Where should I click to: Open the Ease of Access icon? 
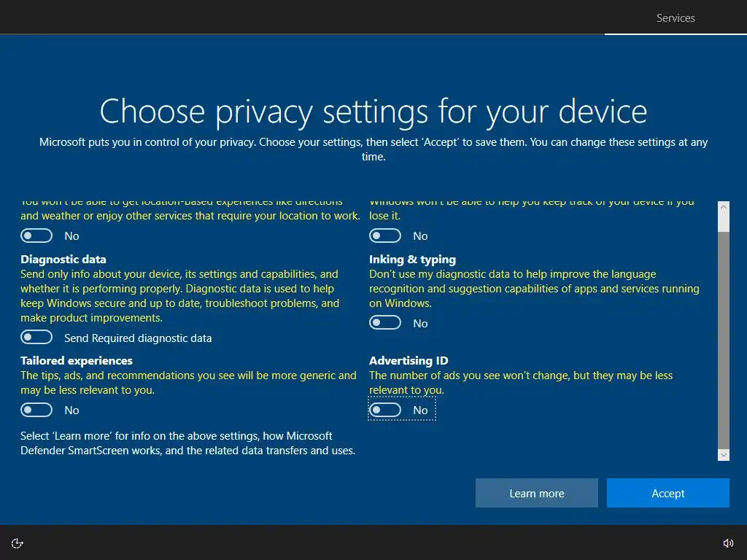pyautogui.click(x=18, y=543)
